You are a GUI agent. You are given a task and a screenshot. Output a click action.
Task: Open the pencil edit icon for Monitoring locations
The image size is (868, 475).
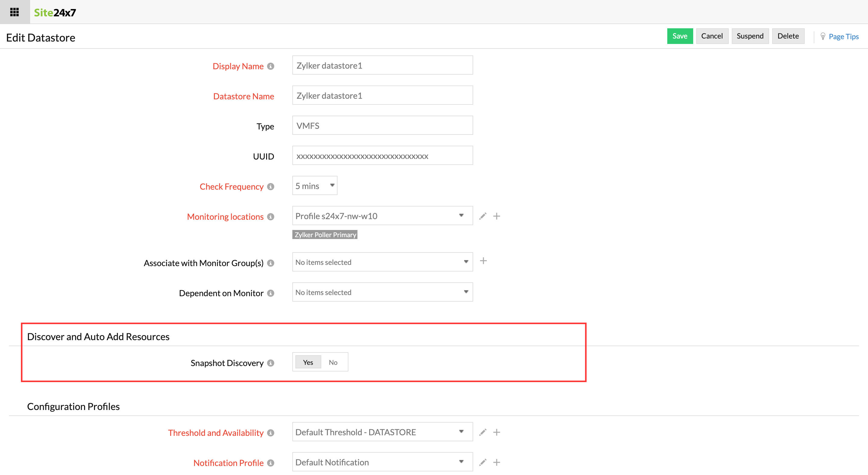click(x=483, y=216)
